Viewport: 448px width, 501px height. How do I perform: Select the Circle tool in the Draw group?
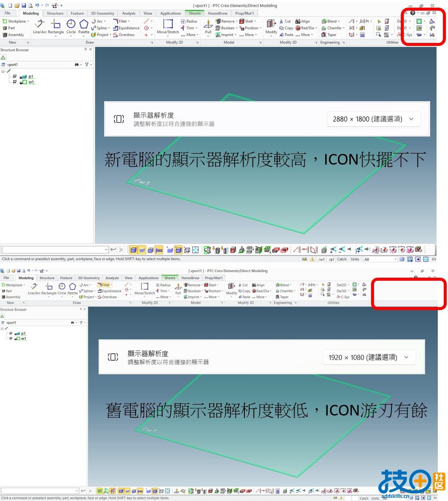click(x=71, y=28)
